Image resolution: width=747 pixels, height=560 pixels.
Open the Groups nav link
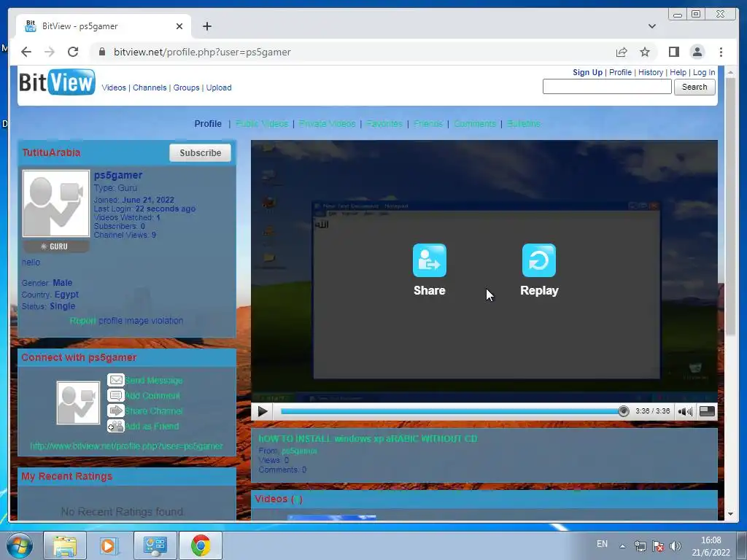[186, 87]
